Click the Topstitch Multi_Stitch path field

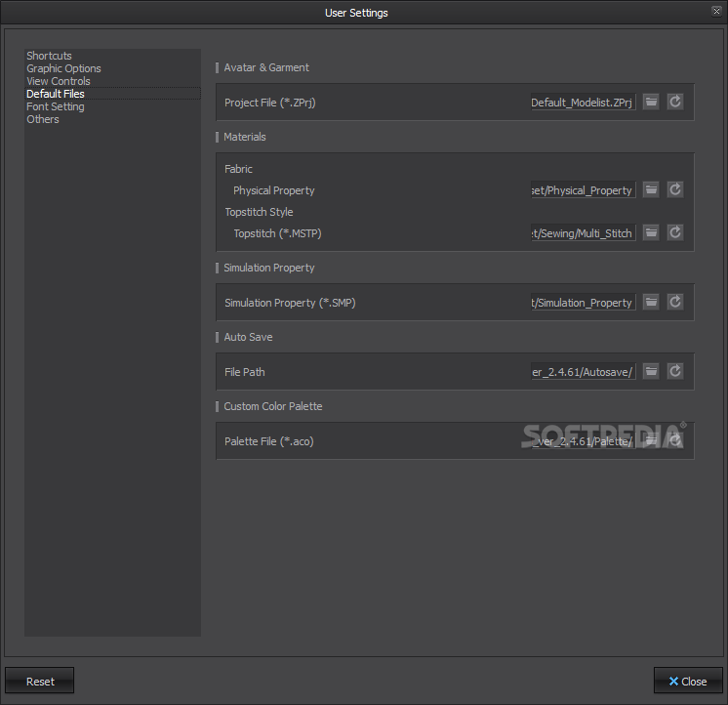click(584, 232)
